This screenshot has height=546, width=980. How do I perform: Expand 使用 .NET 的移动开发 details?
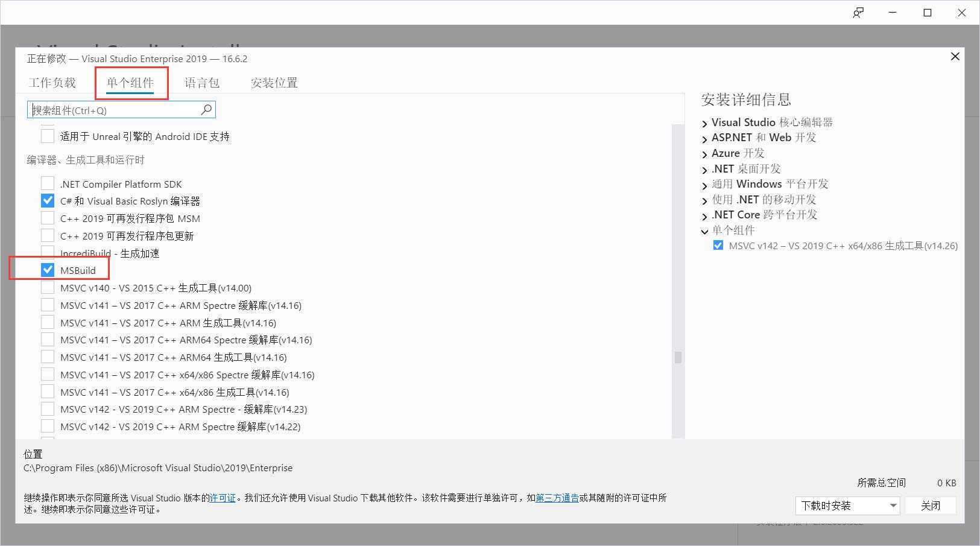[x=704, y=200]
